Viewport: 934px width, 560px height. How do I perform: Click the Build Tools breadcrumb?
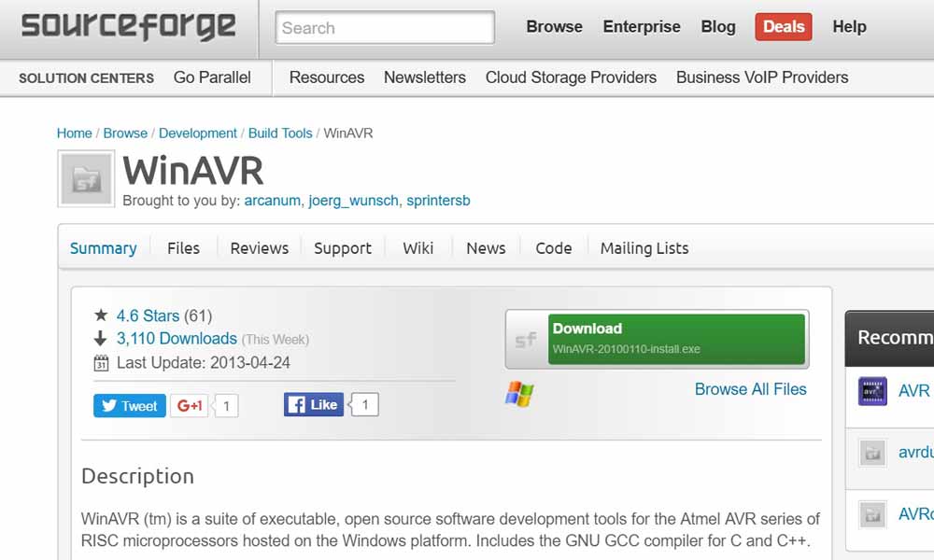click(280, 133)
